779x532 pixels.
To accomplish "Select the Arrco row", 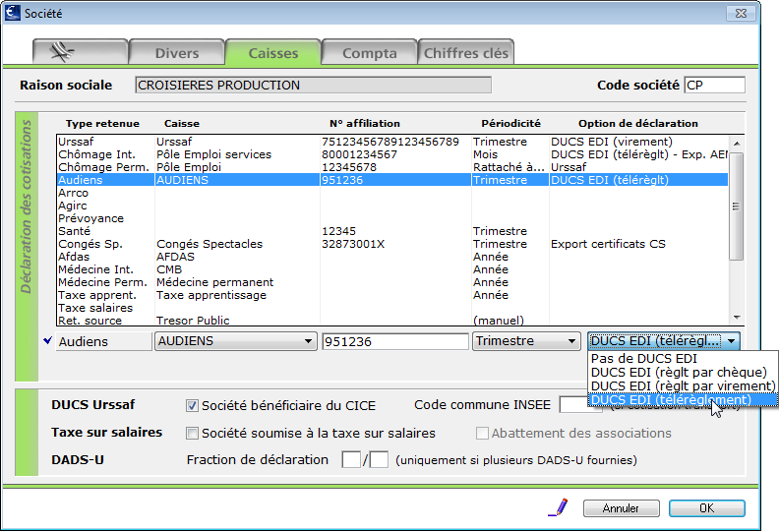I will [x=392, y=193].
